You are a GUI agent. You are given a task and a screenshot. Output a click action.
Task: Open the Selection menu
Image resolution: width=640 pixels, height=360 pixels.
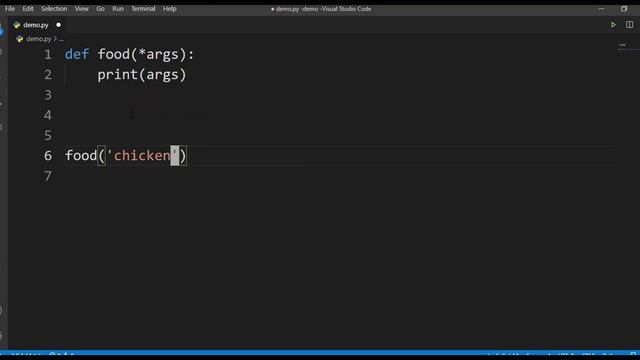[x=54, y=9]
